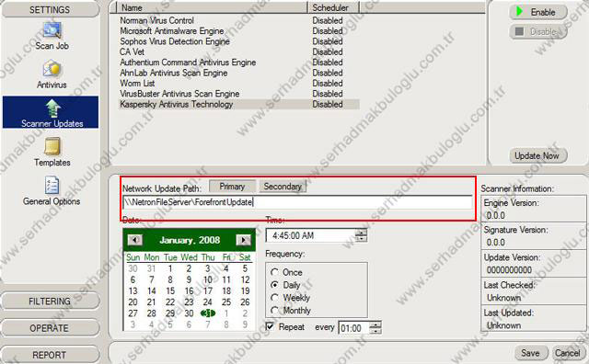
Task: Select Authentium Command Antivirus Engine row
Action: pos(239,63)
